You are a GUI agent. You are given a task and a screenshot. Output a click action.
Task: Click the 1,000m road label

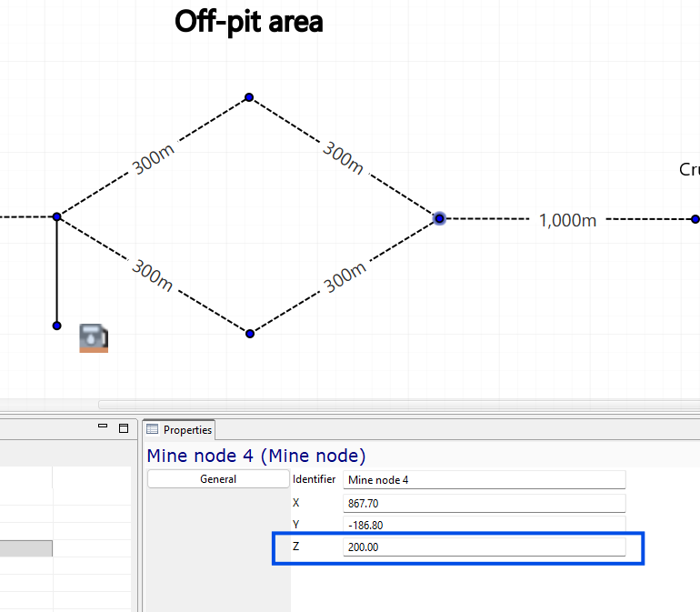(x=567, y=220)
